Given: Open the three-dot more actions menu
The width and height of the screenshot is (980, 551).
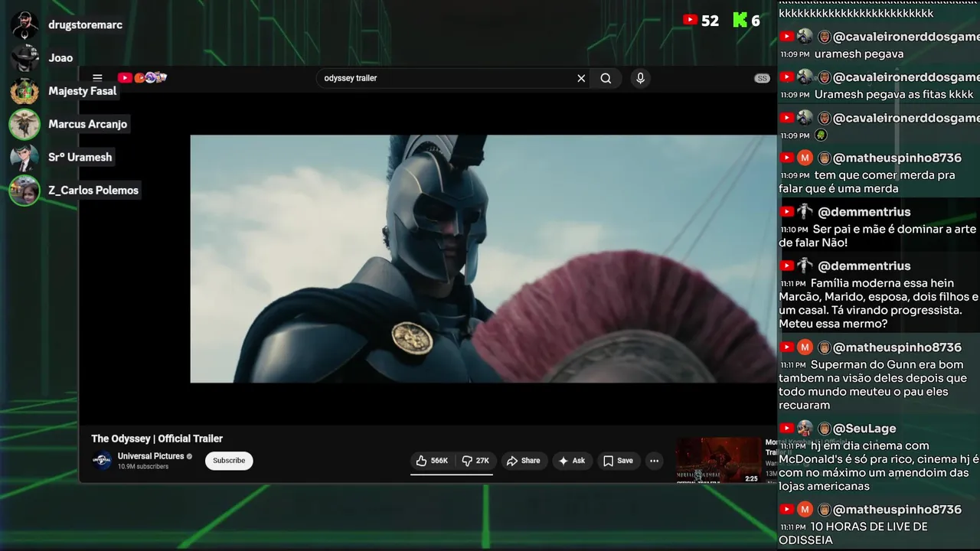Looking at the screenshot, I should (x=654, y=461).
